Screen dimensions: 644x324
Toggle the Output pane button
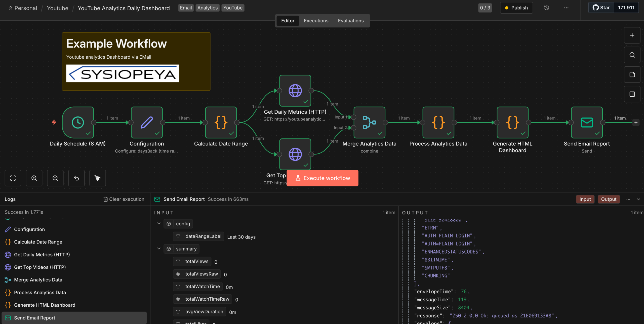[609, 199]
